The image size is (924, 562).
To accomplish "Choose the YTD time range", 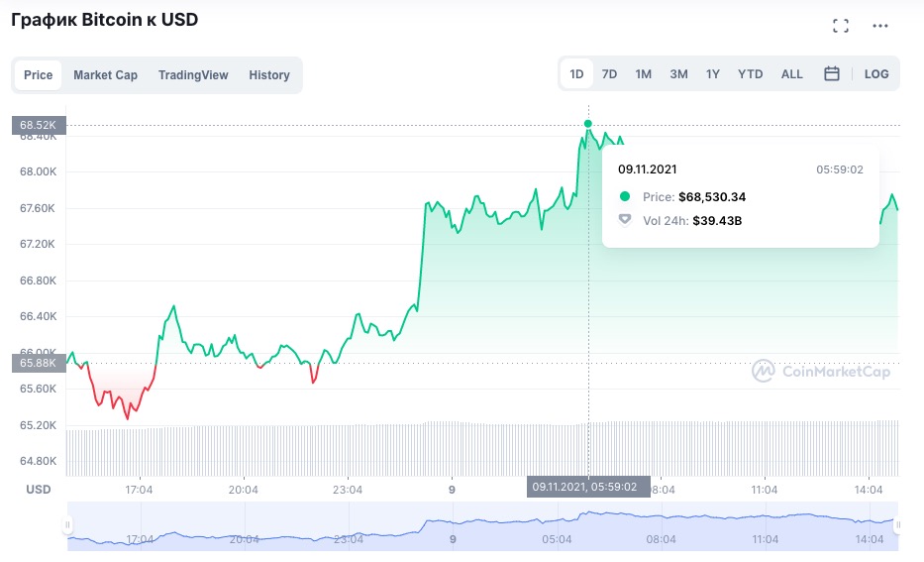I will click(751, 74).
